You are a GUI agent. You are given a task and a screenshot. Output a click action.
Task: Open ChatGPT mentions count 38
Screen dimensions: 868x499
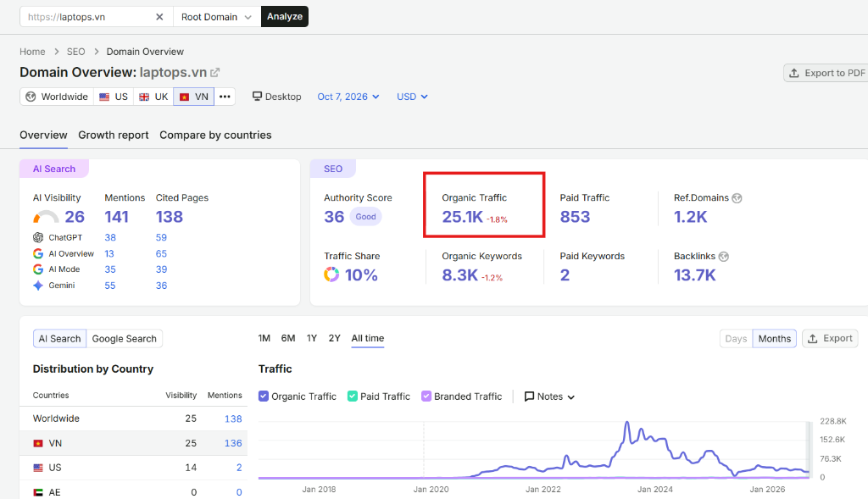110,237
